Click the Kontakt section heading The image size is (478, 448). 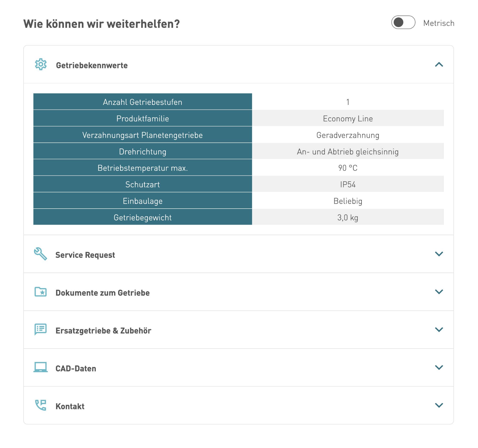pos(70,406)
